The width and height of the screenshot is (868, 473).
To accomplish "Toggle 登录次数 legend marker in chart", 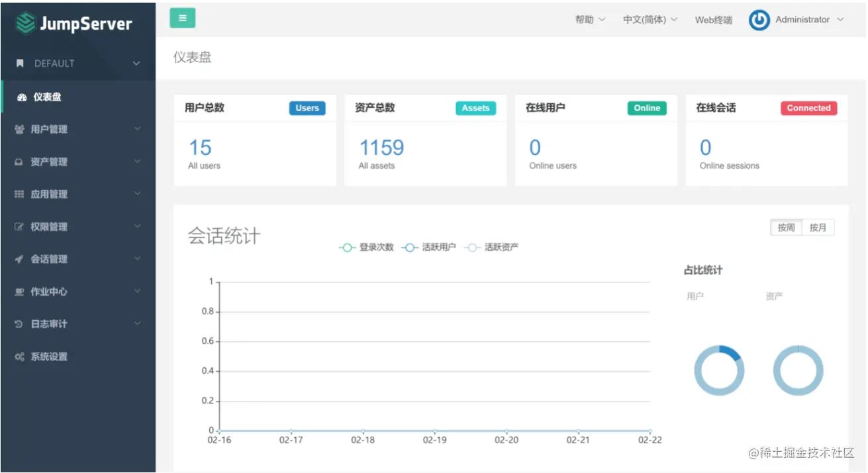I will 347,247.
